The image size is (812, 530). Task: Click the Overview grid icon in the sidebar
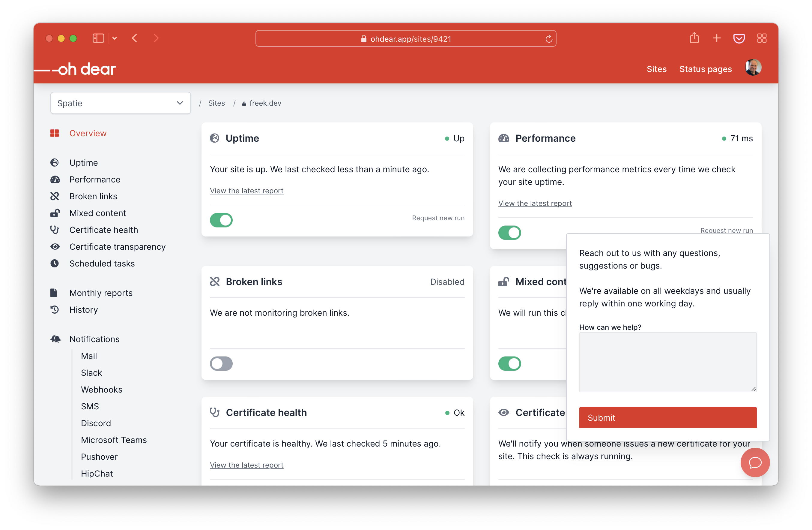click(55, 133)
